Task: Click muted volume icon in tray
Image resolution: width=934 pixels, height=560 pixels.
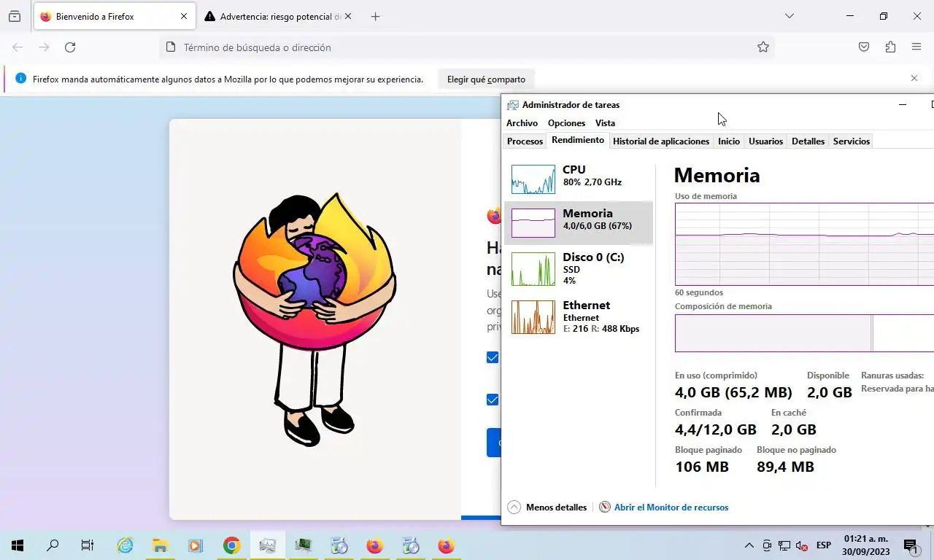Action: tap(802, 545)
